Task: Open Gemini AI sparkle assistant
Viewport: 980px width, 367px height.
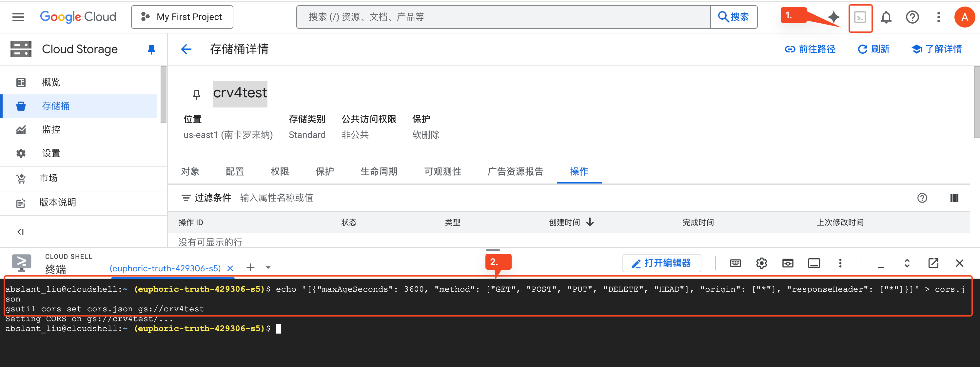Action: [833, 17]
